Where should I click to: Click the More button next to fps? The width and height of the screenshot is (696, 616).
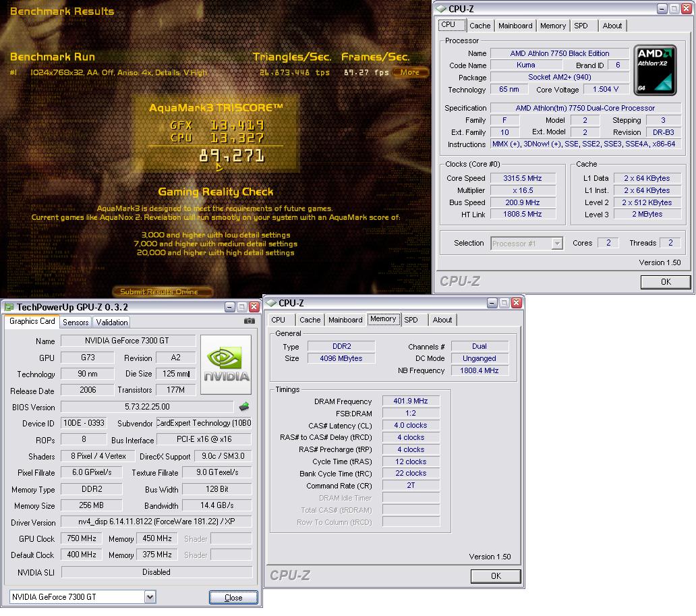(x=410, y=72)
